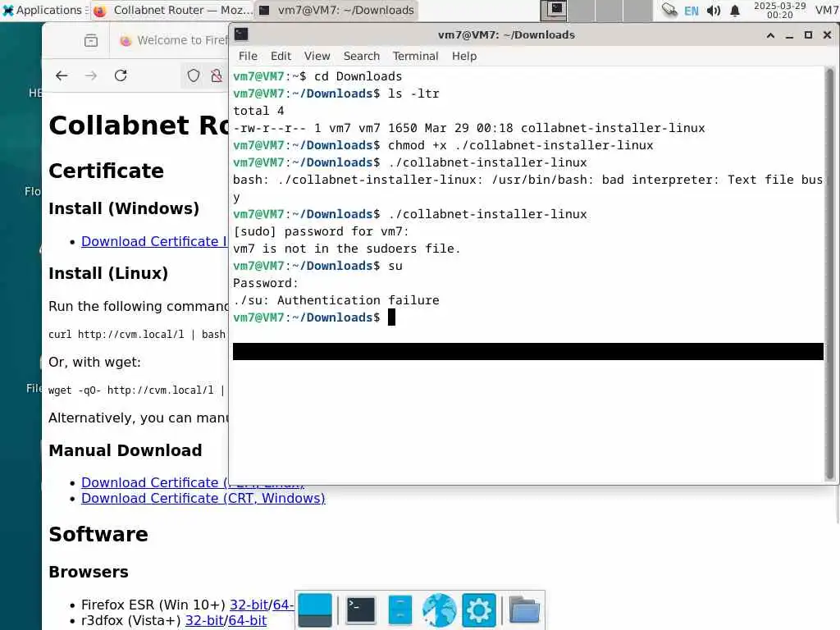Open the r3dfox 32-bit download link
Image resolution: width=840 pixels, height=630 pixels.
coord(204,620)
